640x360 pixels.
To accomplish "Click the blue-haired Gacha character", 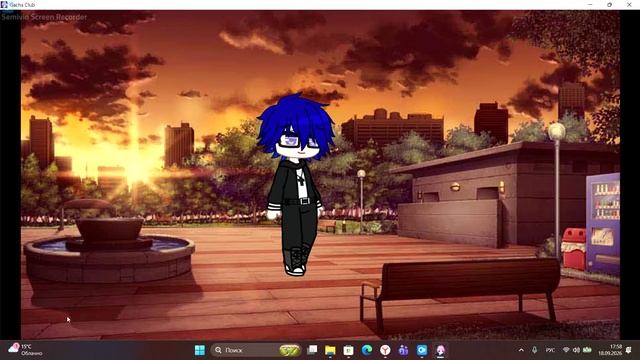I will point(296,184).
